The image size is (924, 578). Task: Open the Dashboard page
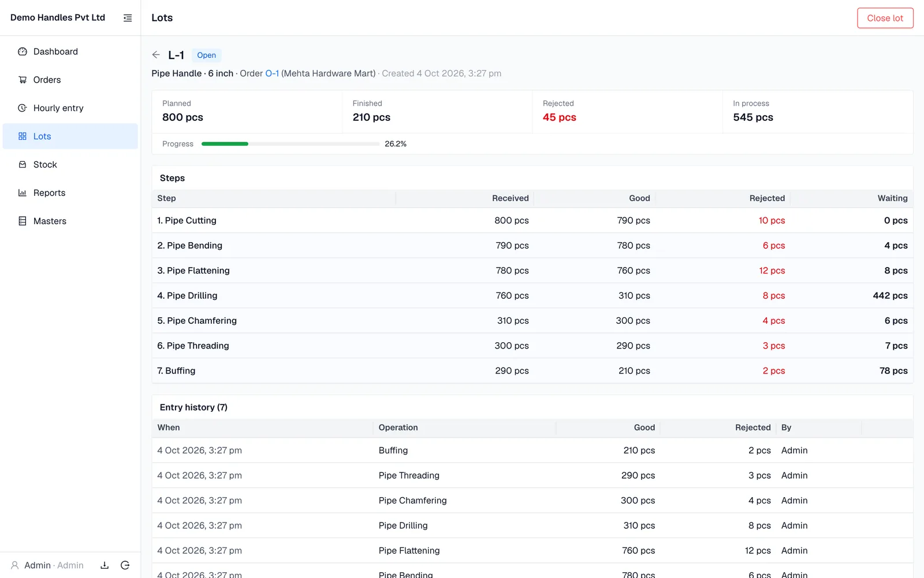coord(70,51)
